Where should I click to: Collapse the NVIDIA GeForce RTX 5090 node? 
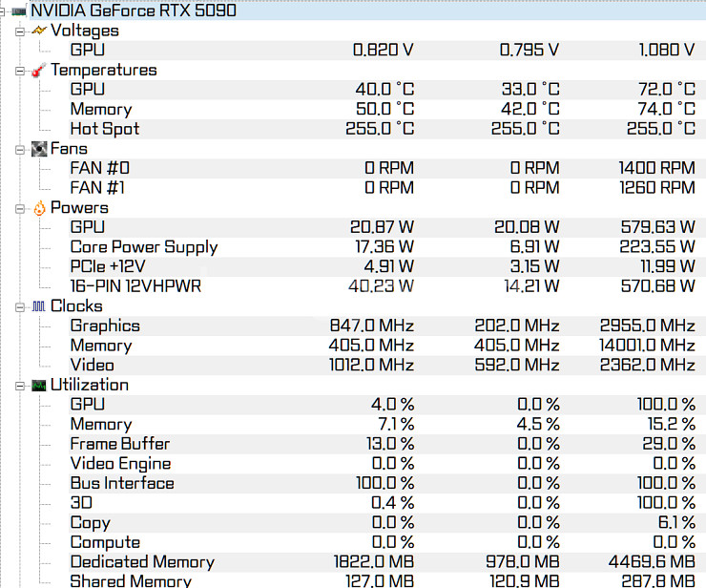pos(4,11)
